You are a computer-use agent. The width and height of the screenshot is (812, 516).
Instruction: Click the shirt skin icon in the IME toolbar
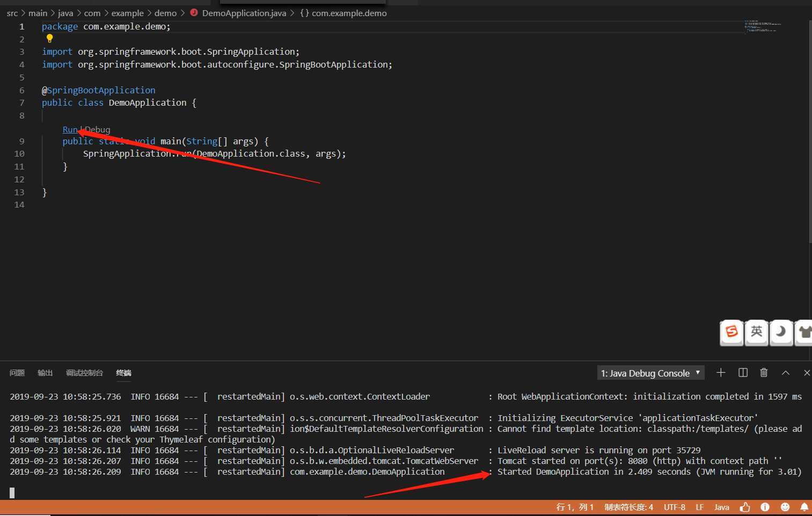[804, 333]
